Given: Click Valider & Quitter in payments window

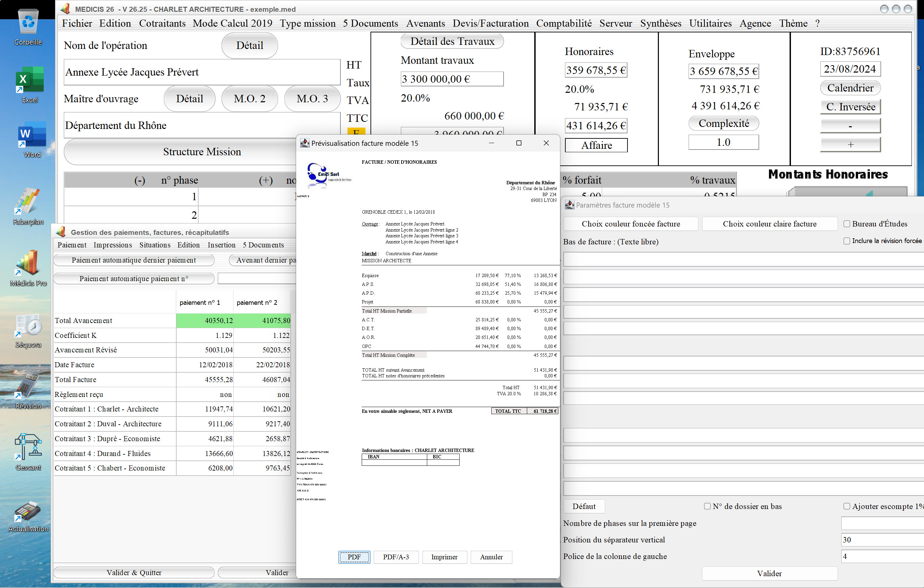Looking at the screenshot, I should click(134, 573).
